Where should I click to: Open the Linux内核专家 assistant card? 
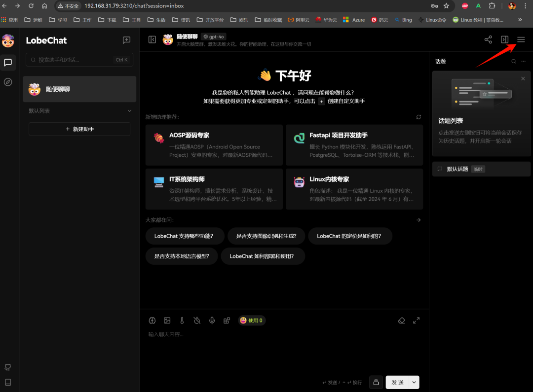pyautogui.click(x=354, y=189)
